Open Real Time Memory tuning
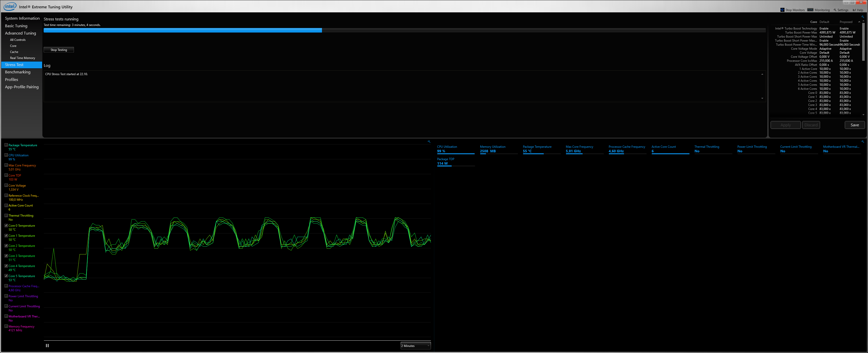868x353 pixels. [22, 58]
